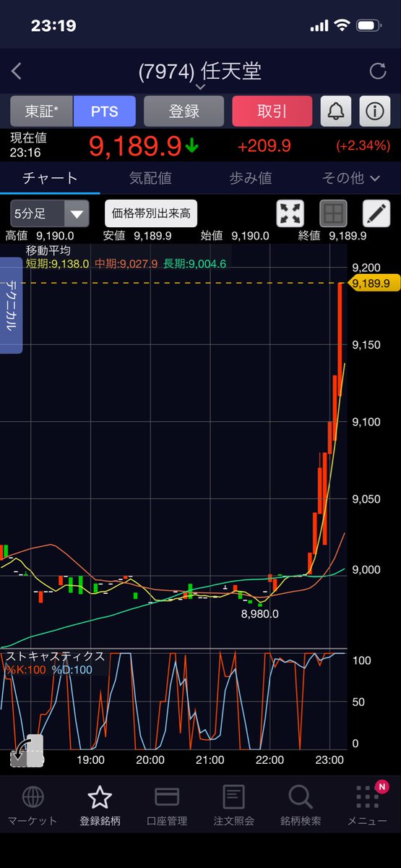Image resolution: width=401 pixels, height=868 pixels.
Task: Expand stock selector chevron below title
Action: (200, 88)
